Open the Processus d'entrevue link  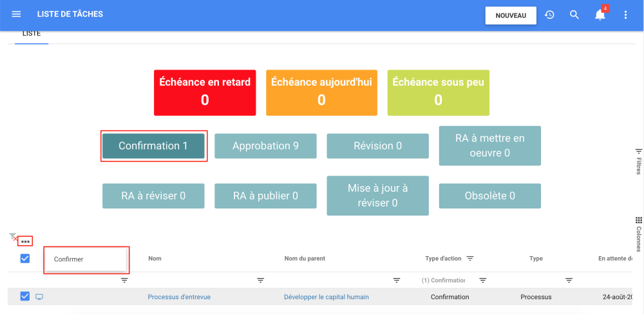179,297
